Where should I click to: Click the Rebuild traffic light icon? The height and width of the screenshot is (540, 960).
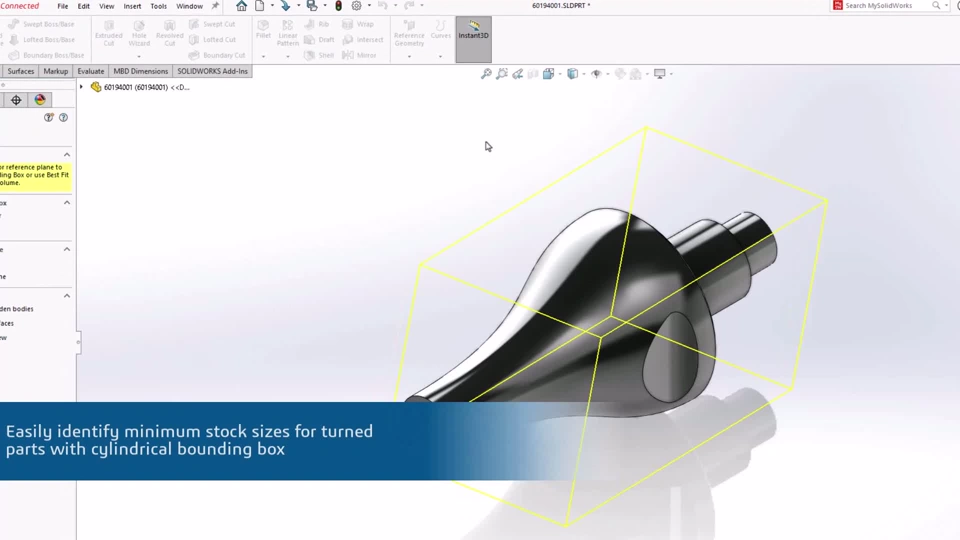(x=338, y=6)
